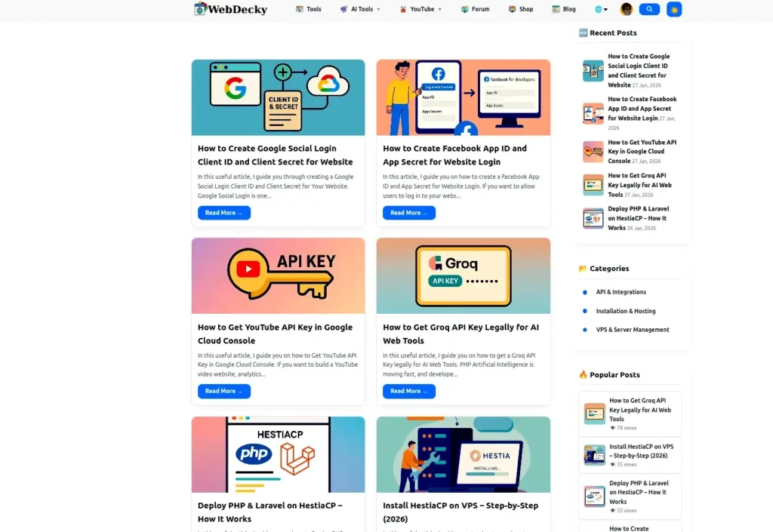Open the Tools menu item

(308, 9)
